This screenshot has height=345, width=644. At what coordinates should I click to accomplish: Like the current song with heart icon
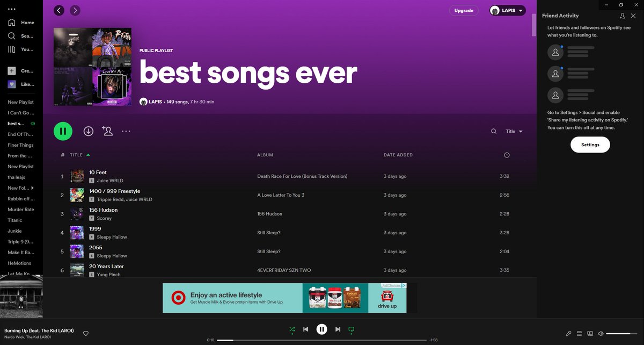point(86,334)
